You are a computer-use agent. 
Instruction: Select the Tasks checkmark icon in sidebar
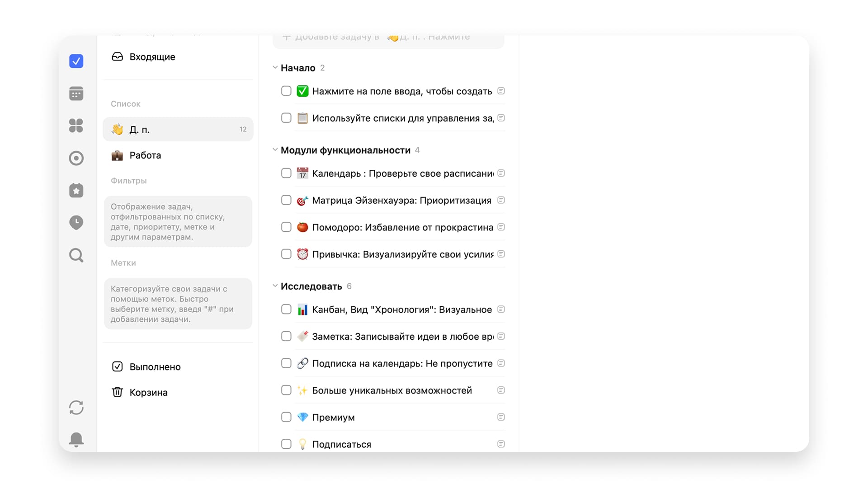[x=76, y=61]
